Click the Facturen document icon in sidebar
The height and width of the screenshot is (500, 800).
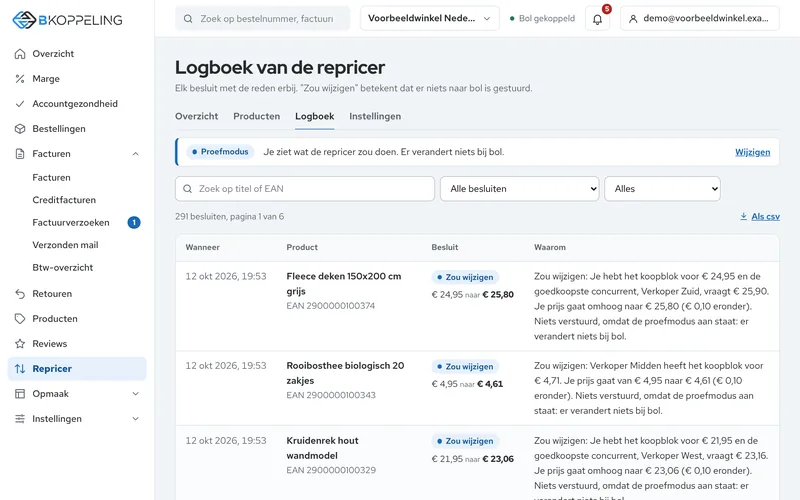click(20, 154)
